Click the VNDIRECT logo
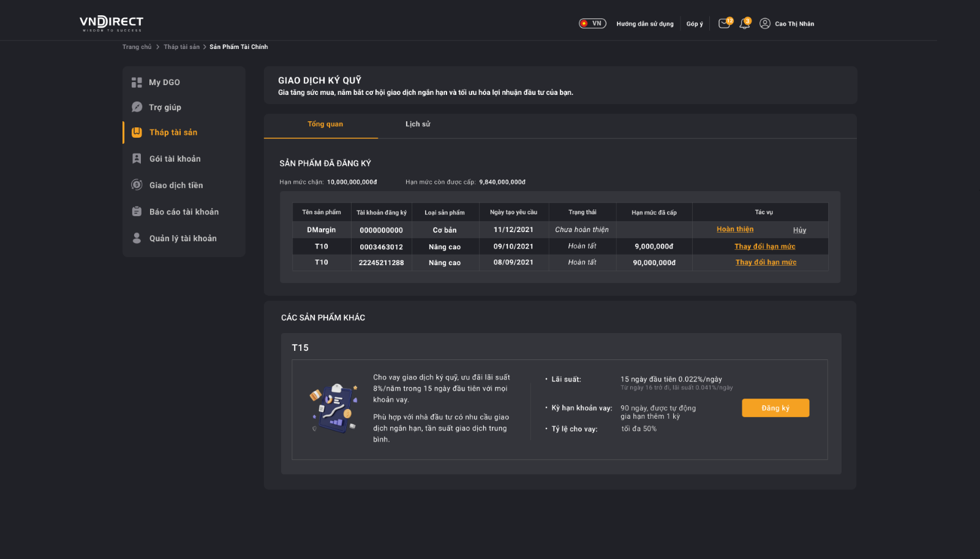Viewport: 980px width, 559px height. click(x=111, y=23)
